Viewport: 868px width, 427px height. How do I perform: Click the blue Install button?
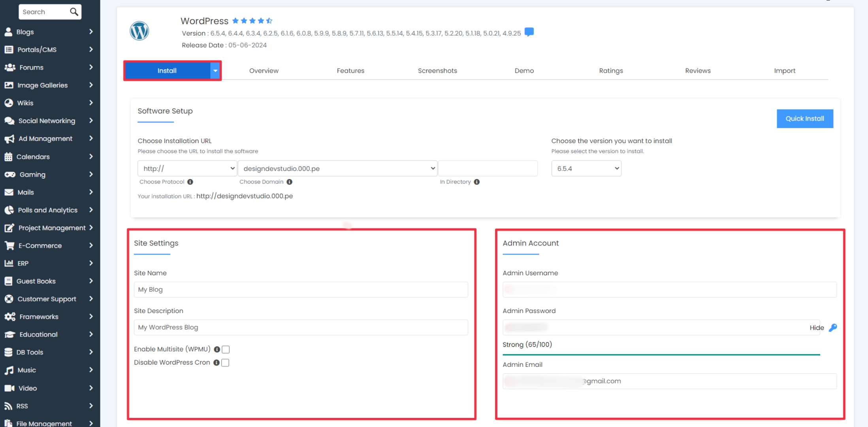pyautogui.click(x=168, y=71)
